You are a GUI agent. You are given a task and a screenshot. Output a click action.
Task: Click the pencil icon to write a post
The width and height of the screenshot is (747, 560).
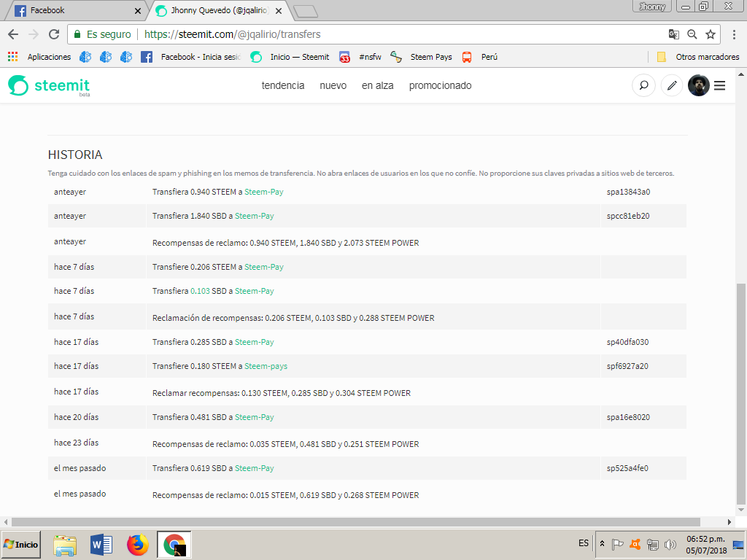(x=672, y=86)
